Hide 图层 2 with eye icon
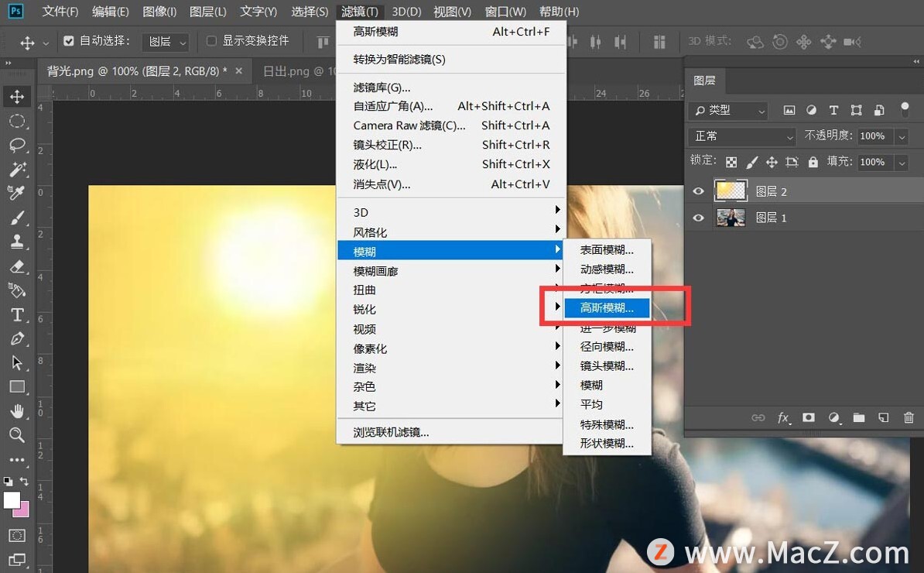 point(698,191)
